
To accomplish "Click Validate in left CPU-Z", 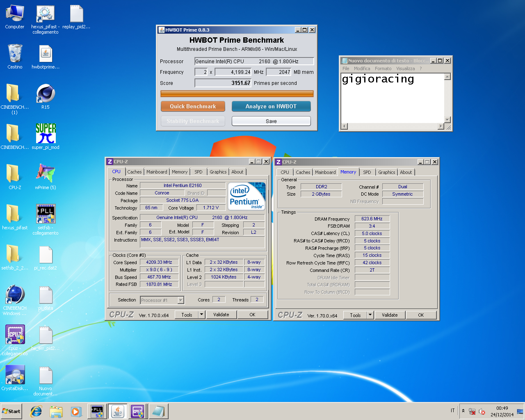I will pos(221,315).
